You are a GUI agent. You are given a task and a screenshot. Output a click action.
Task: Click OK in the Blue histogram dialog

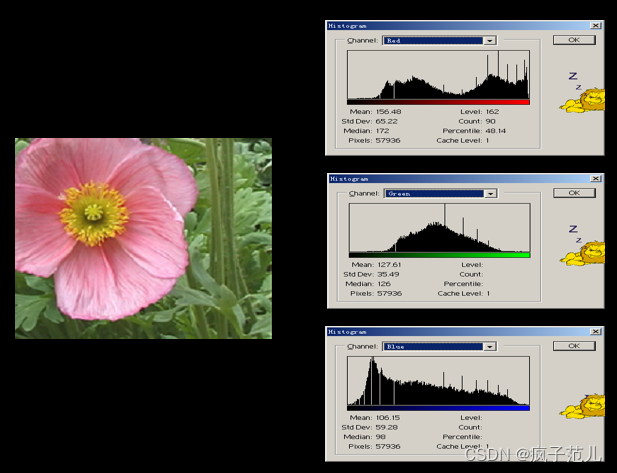tap(574, 346)
